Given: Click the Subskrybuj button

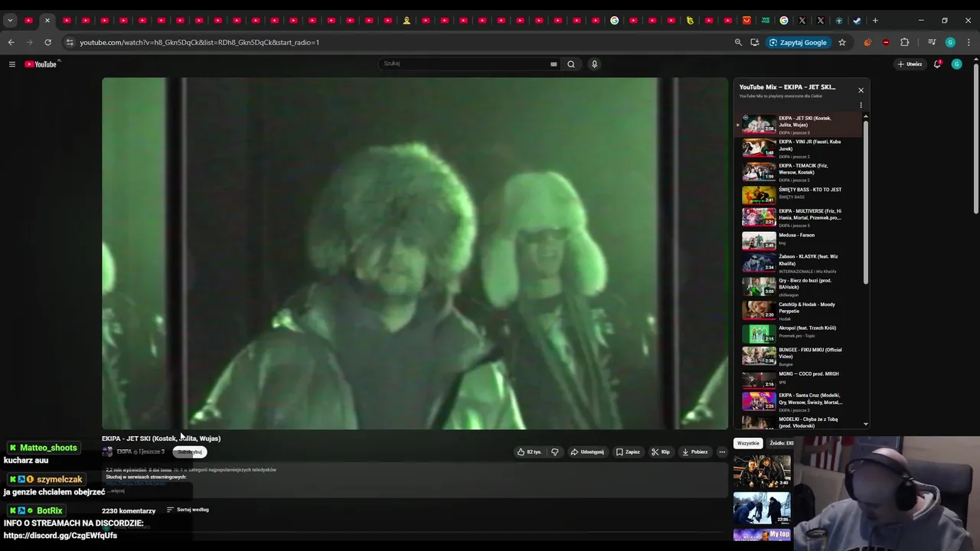Looking at the screenshot, I should coord(190,452).
